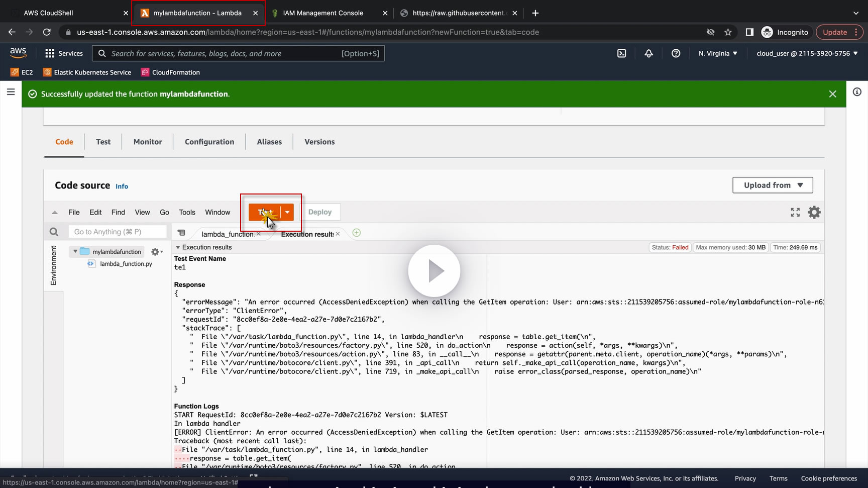Open the browser side panel icon

click(749, 32)
